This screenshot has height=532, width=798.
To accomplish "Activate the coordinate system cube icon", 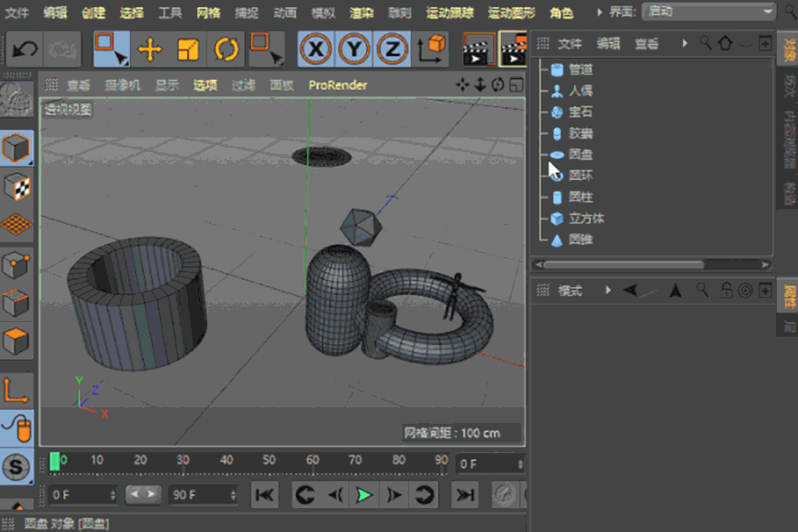I will (431, 50).
